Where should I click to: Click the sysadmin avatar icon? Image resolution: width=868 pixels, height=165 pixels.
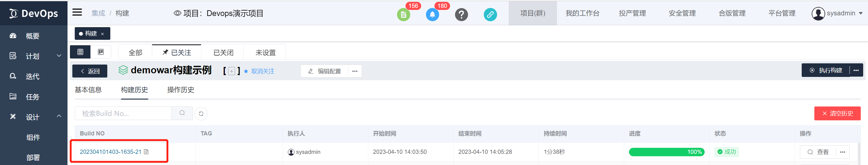[818, 14]
